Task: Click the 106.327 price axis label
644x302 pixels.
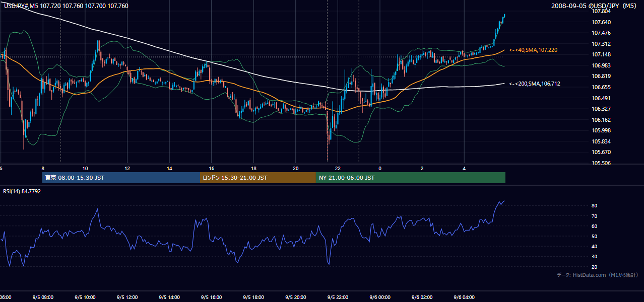Action: [602, 109]
